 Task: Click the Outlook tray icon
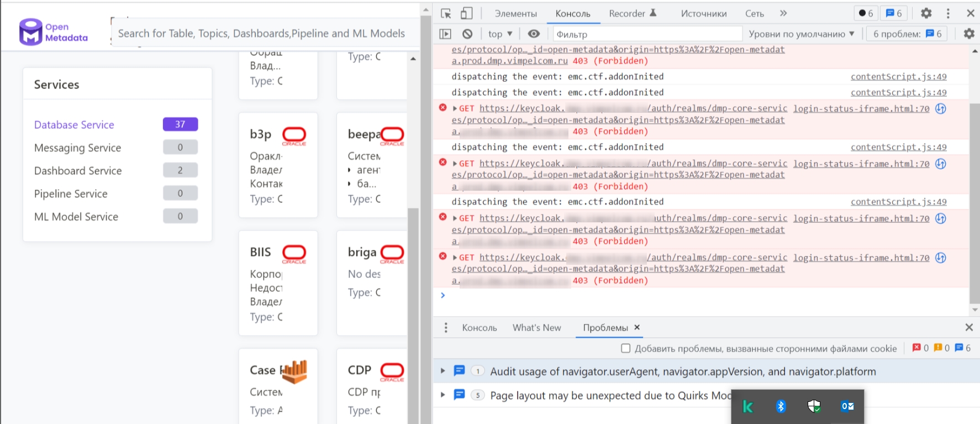click(847, 407)
